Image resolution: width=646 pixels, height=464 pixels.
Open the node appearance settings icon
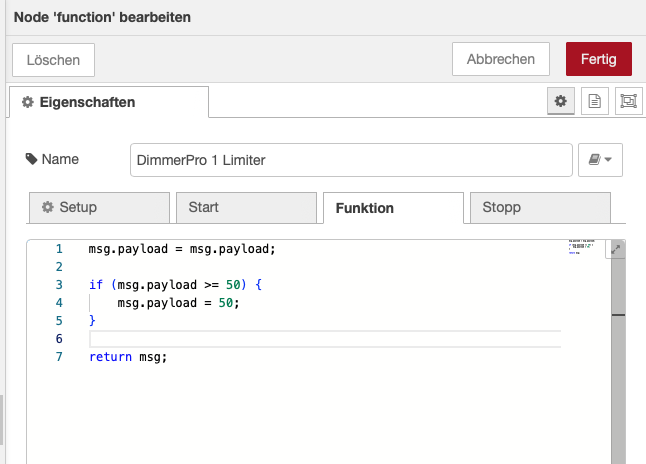click(x=627, y=101)
